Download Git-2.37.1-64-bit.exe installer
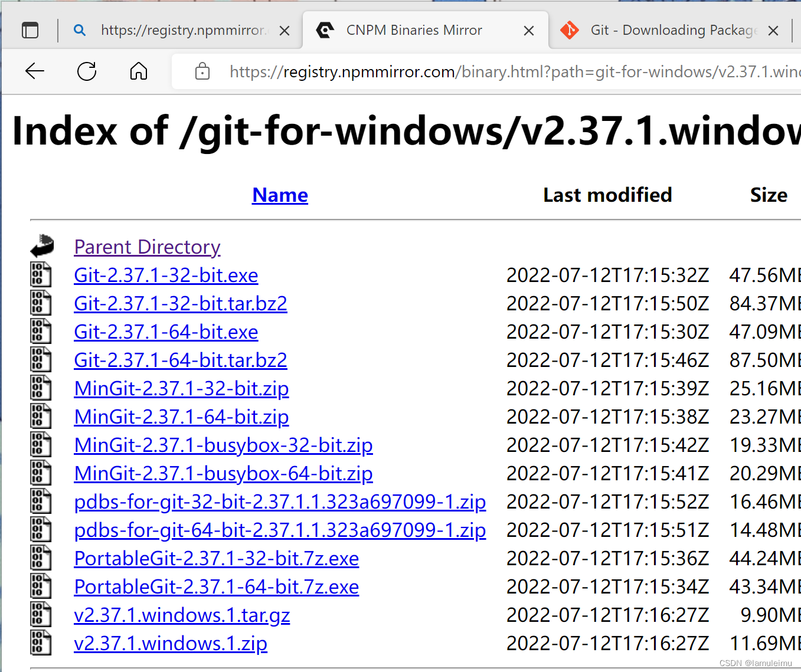 166,332
